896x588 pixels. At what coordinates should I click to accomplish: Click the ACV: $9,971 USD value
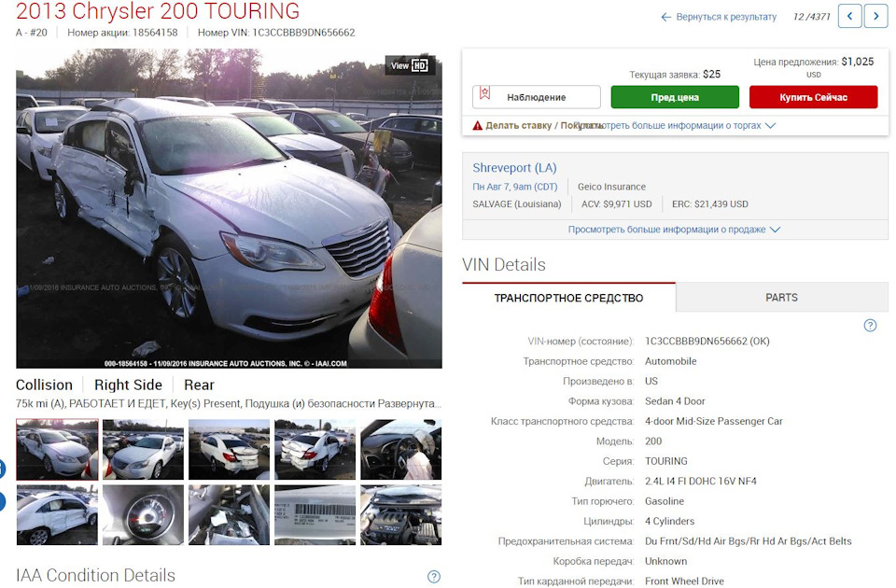point(617,204)
